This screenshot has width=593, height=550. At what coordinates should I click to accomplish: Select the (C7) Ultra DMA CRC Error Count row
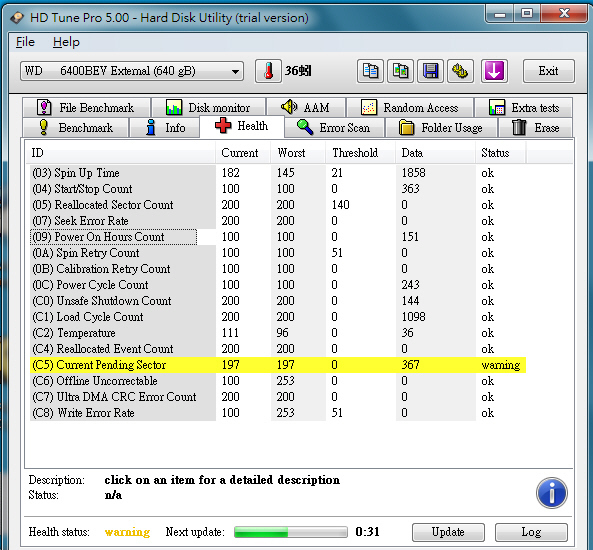point(278,396)
